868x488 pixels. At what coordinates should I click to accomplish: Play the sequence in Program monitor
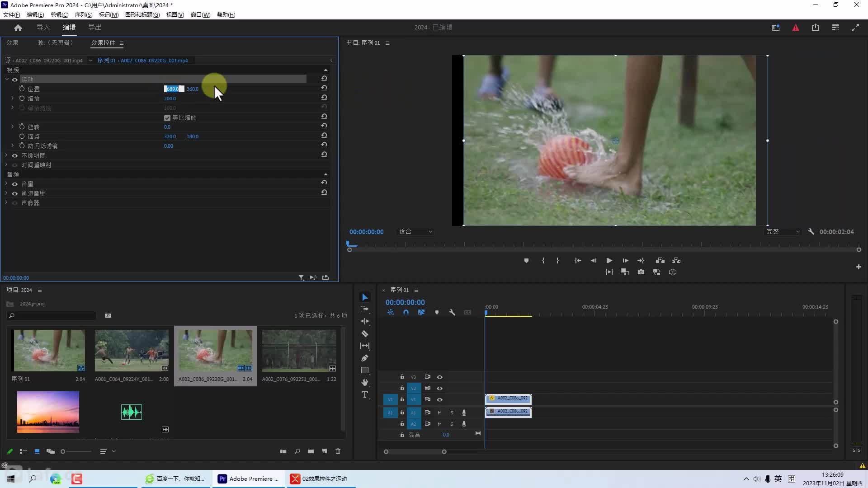[x=609, y=261]
